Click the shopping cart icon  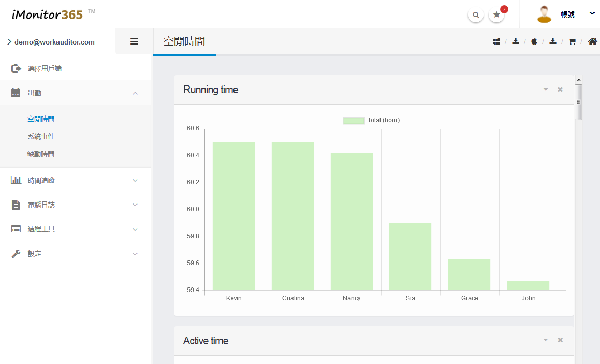point(572,41)
